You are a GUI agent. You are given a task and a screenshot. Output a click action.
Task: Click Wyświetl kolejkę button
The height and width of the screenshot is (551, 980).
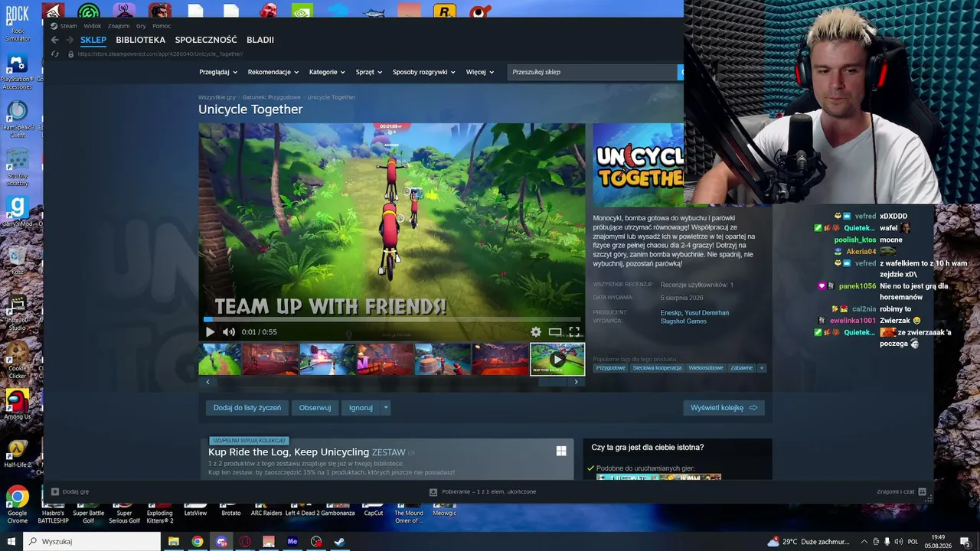point(724,408)
